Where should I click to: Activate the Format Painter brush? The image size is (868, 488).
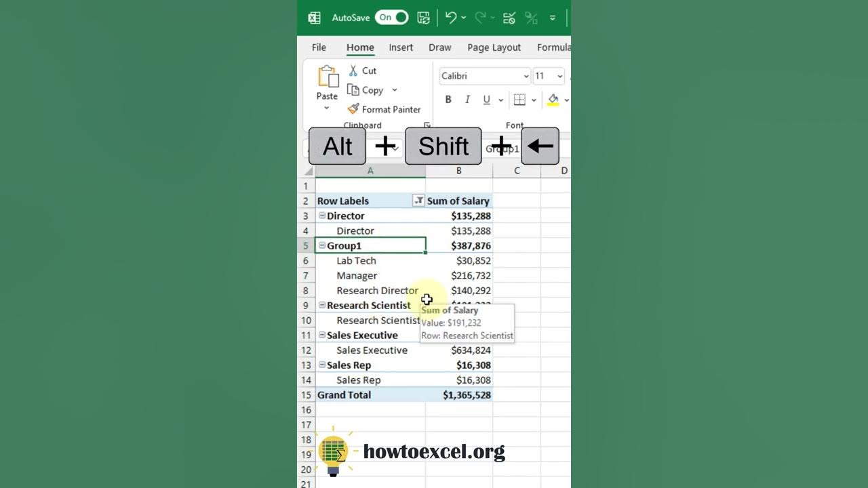(353, 109)
